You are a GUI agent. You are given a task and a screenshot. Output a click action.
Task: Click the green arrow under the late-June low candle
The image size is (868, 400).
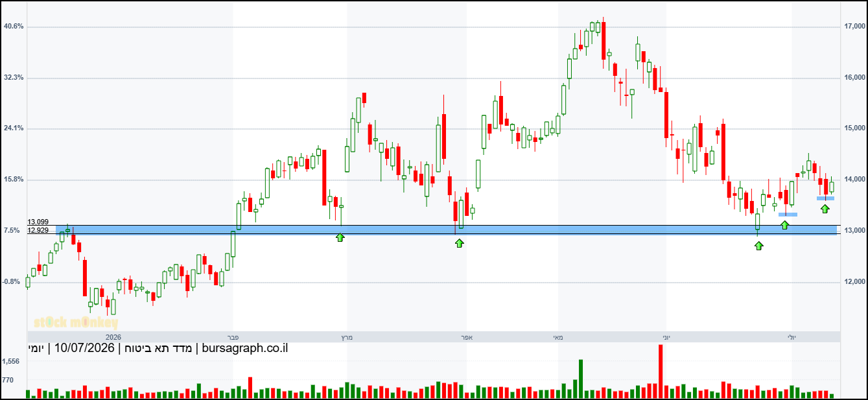click(758, 245)
